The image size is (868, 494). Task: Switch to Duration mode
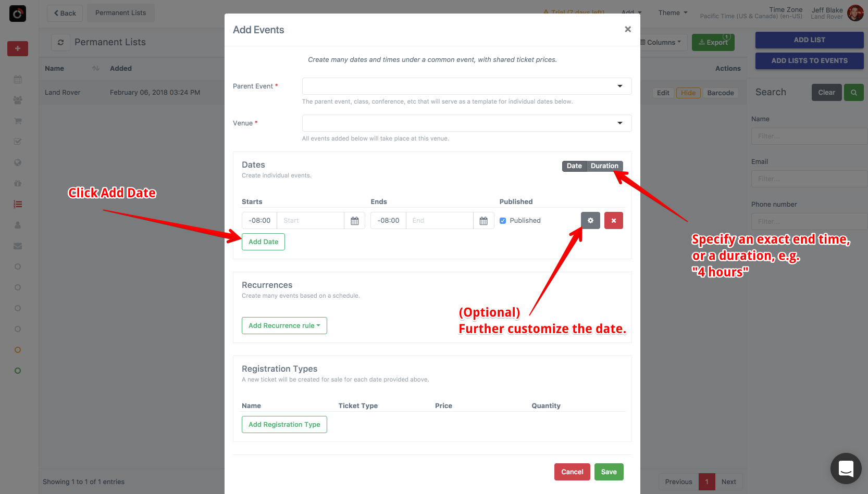coord(604,166)
